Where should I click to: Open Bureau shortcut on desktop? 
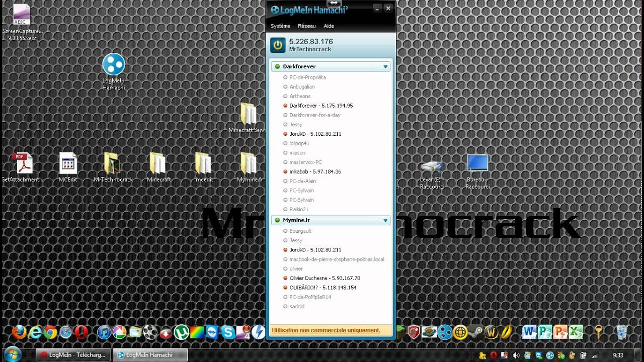(477, 171)
